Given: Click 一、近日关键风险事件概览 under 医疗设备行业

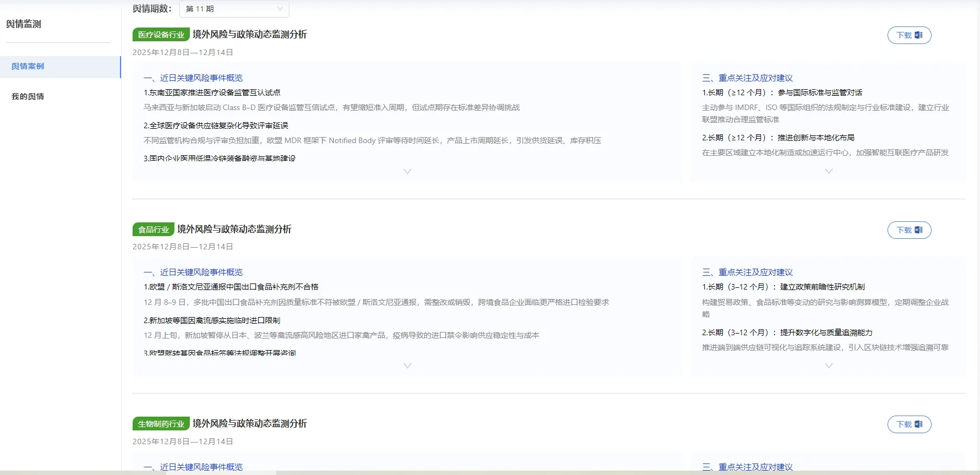Looking at the screenshot, I should coord(193,78).
